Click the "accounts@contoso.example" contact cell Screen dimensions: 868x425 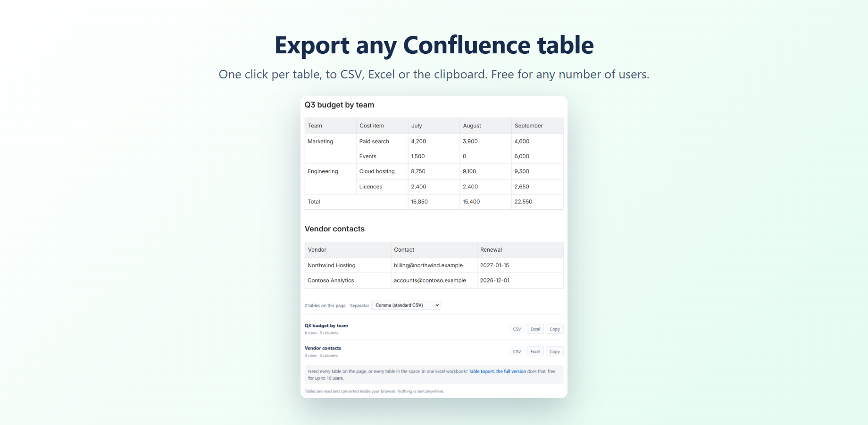tap(434, 280)
